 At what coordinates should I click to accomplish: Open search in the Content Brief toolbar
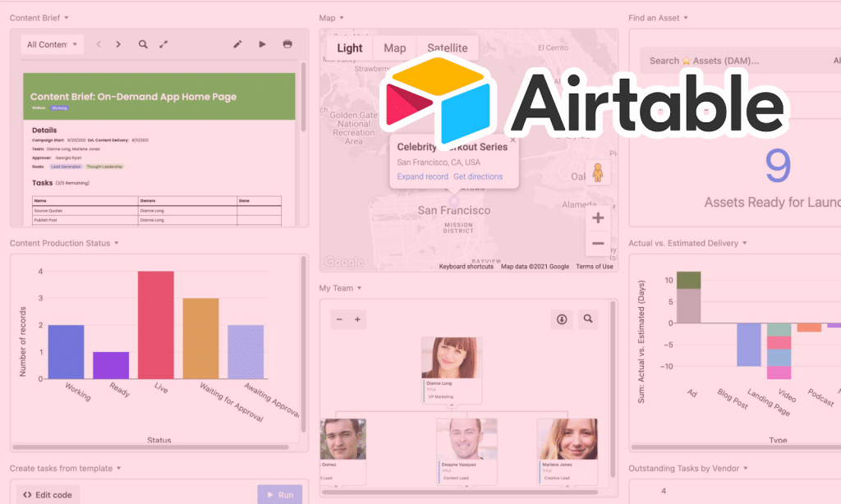pos(143,44)
